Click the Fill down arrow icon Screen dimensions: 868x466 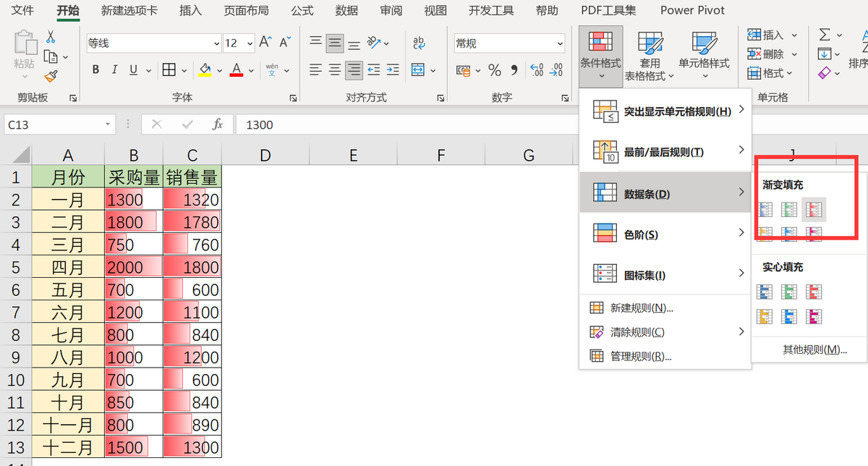(825, 54)
